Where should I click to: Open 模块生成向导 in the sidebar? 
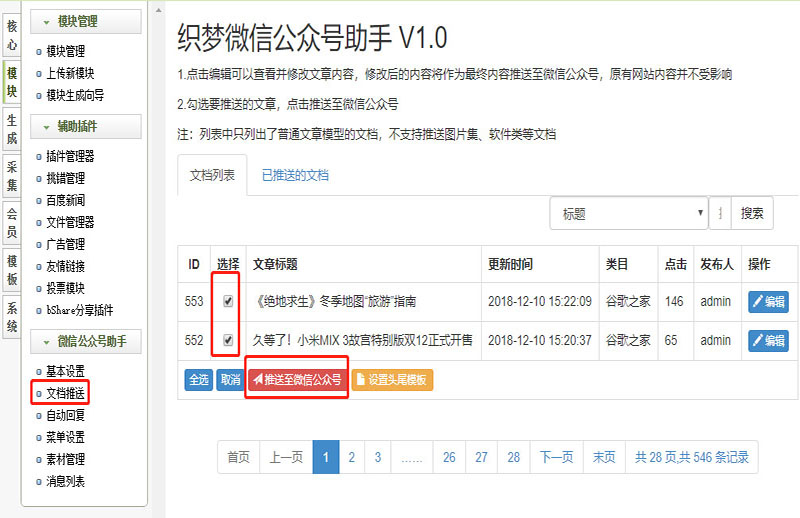75,95
